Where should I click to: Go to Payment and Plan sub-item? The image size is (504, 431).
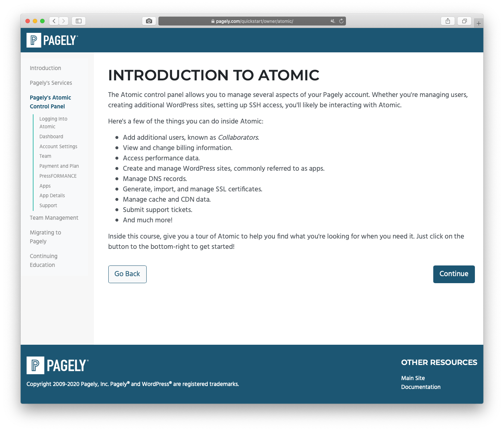[x=59, y=166]
